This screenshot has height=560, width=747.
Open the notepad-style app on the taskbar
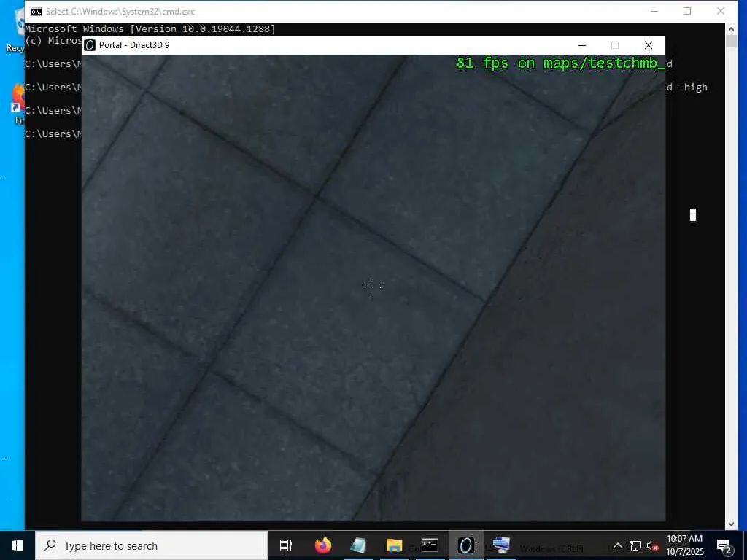(x=358, y=545)
